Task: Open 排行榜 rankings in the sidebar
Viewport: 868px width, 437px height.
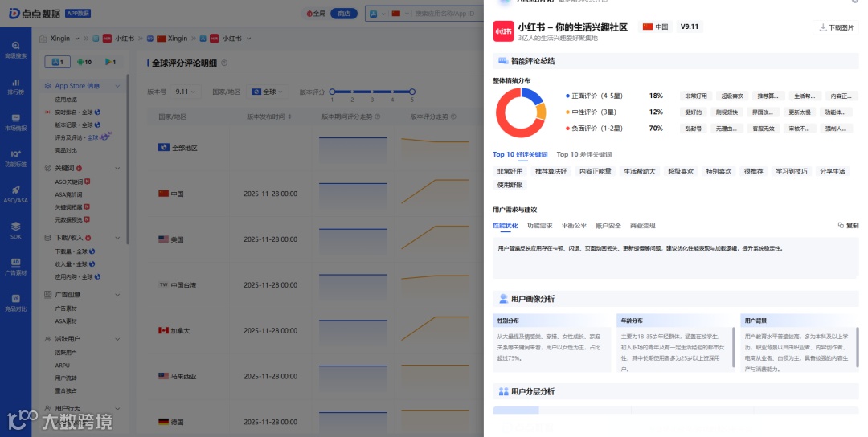Action: coord(15,86)
